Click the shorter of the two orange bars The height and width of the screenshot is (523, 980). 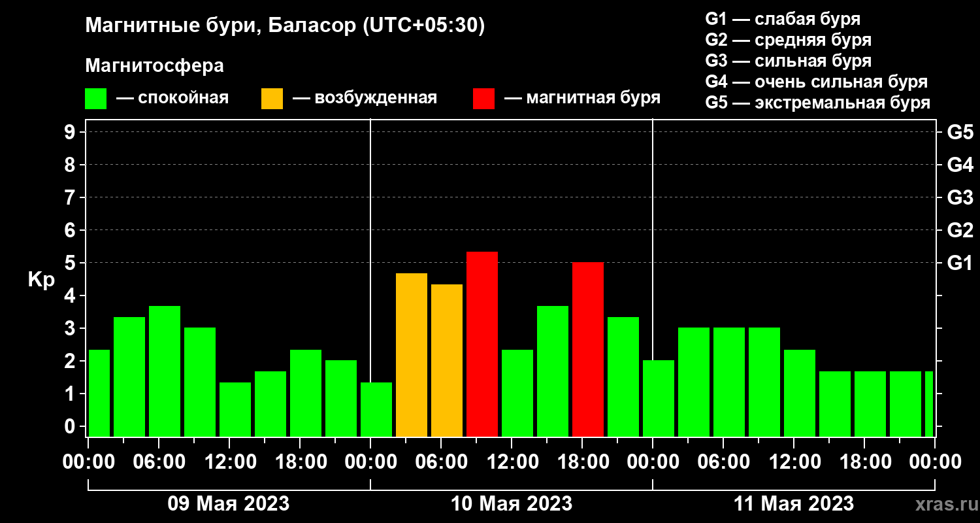(x=447, y=360)
